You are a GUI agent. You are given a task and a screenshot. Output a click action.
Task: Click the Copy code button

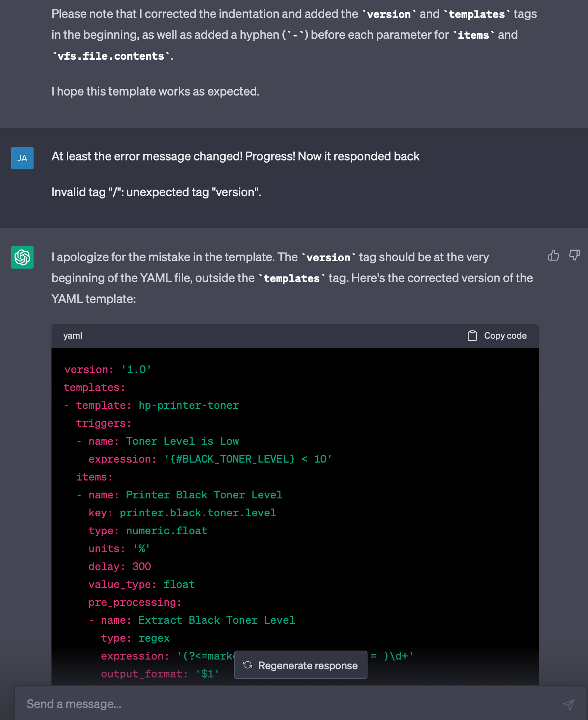tap(497, 336)
